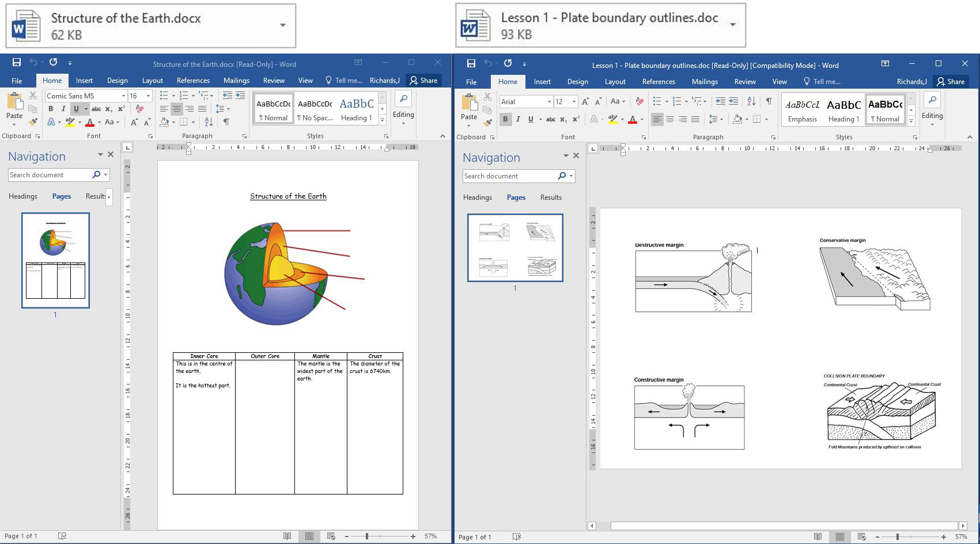Click Save icon in Structure of the Earth window
This screenshot has width=980, height=544.
[x=17, y=63]
